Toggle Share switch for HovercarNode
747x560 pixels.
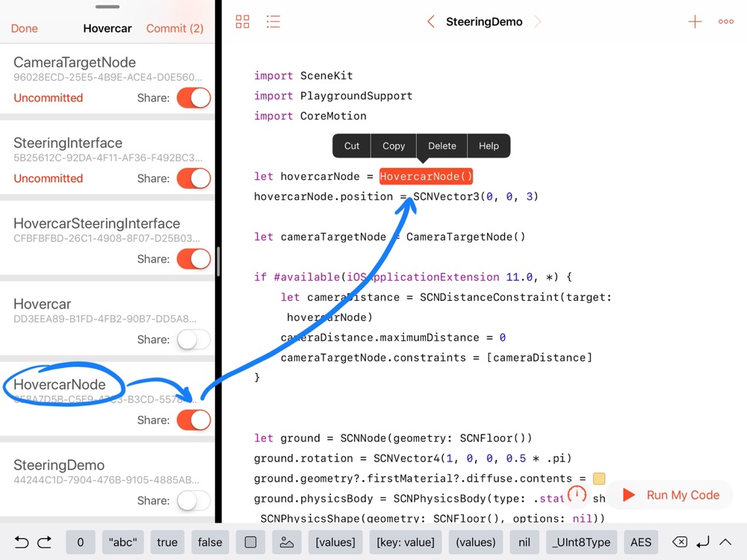[x=194, y=420]
